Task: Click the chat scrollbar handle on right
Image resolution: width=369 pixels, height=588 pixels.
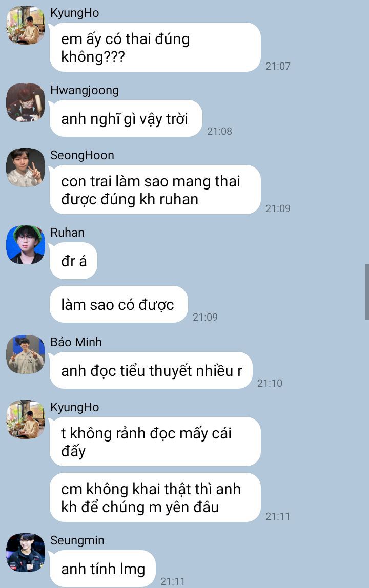Action: pyautogui.click(x=367, y=292)
